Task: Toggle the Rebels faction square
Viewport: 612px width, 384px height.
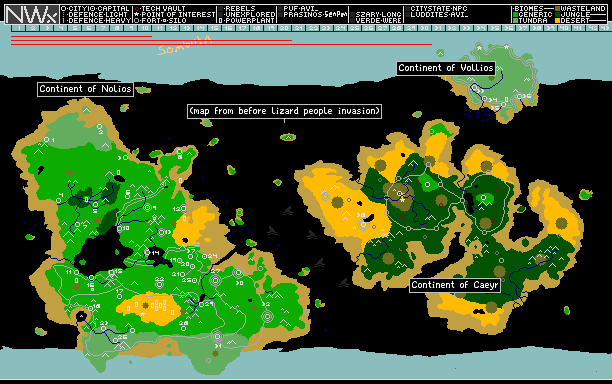Action: [x=221, y=9]
